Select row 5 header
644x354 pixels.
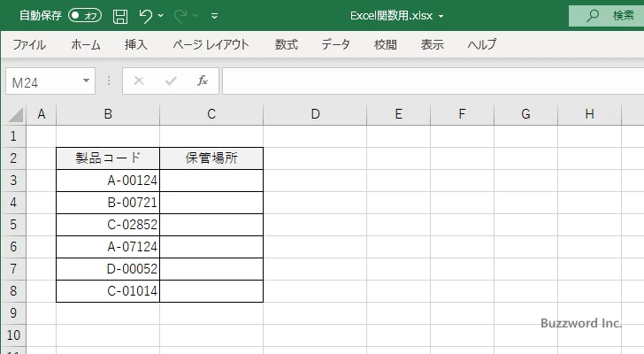click(13, 225)
